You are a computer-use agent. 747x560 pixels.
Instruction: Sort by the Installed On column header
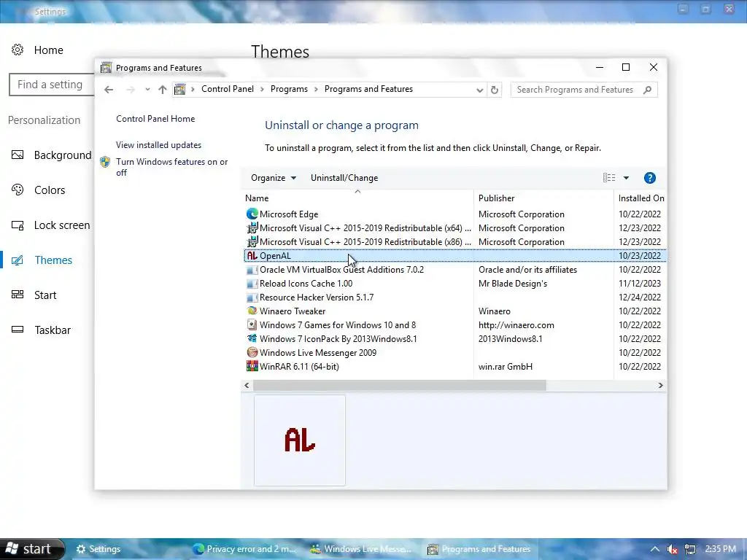640,198
